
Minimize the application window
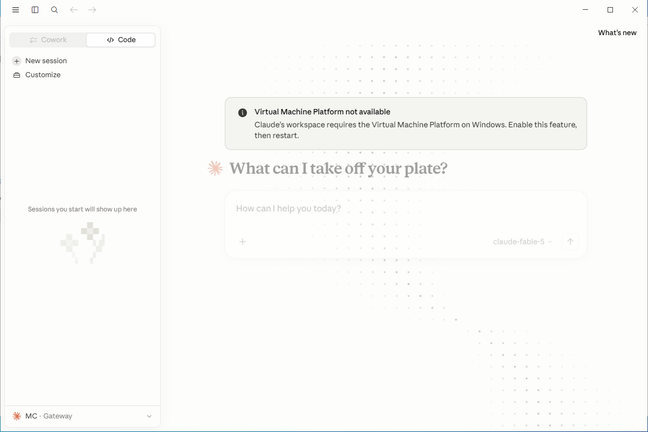pos(585,10)
